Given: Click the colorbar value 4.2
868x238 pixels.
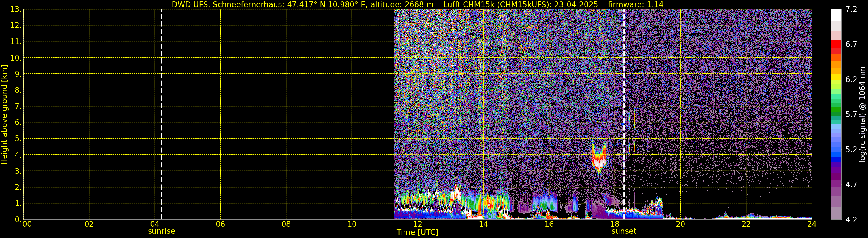Looking at the screenshot, I should [x=851, y=220].
